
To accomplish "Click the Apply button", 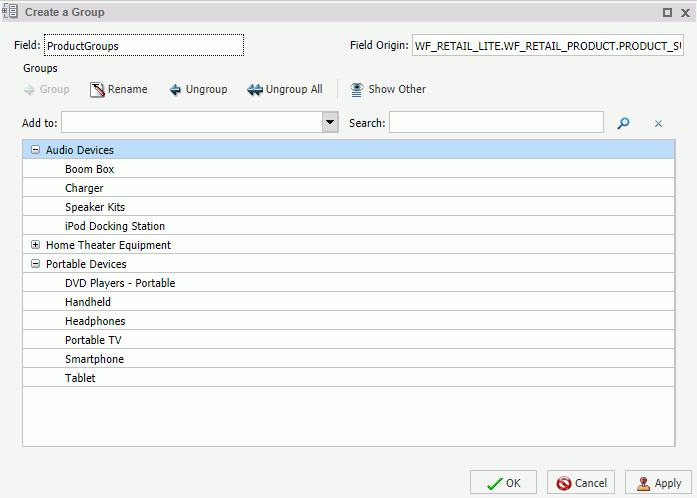I will (658, 483).
